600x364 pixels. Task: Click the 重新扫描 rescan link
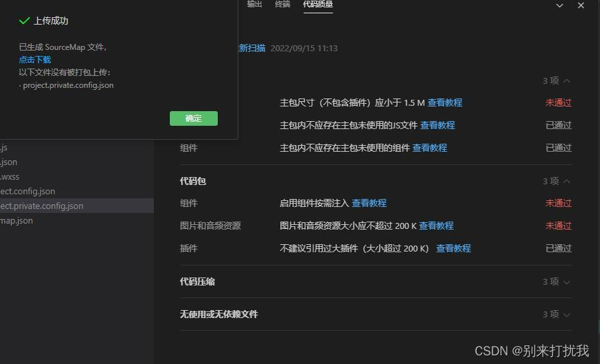tap(252, 48)
